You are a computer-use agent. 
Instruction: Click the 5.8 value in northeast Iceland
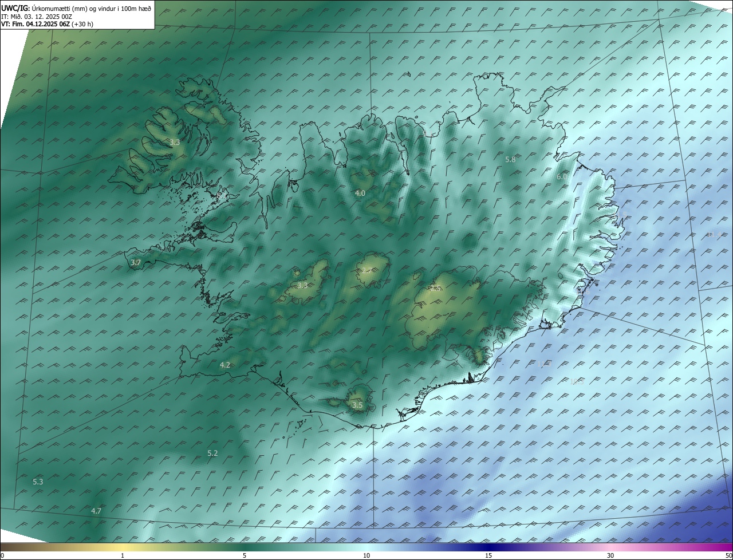tap(510, 160)
